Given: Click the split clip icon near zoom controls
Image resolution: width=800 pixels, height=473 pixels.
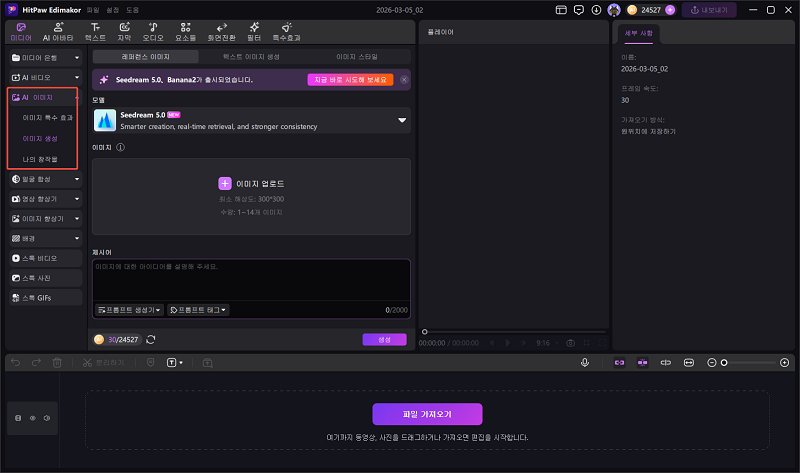Looking at the screenshot, I should 666,362.
